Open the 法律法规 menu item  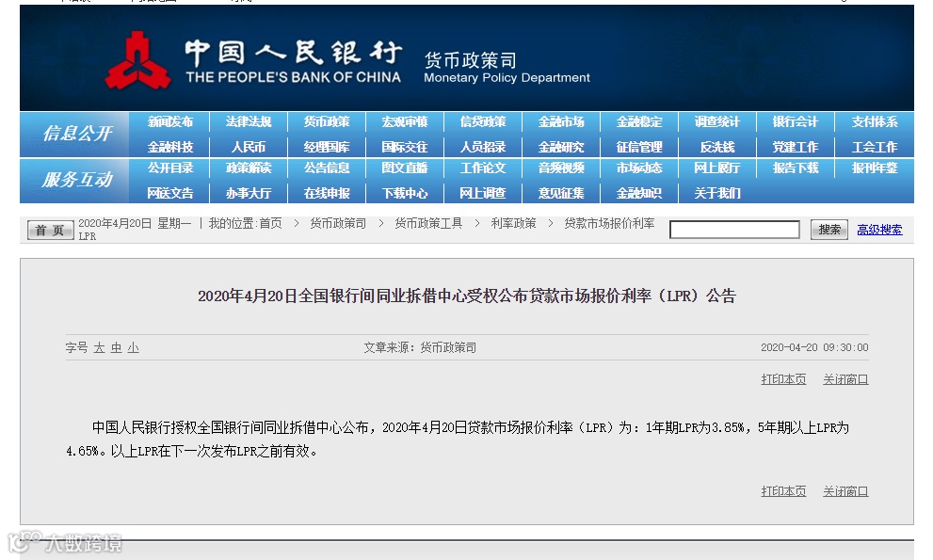[x=249, y=122]
